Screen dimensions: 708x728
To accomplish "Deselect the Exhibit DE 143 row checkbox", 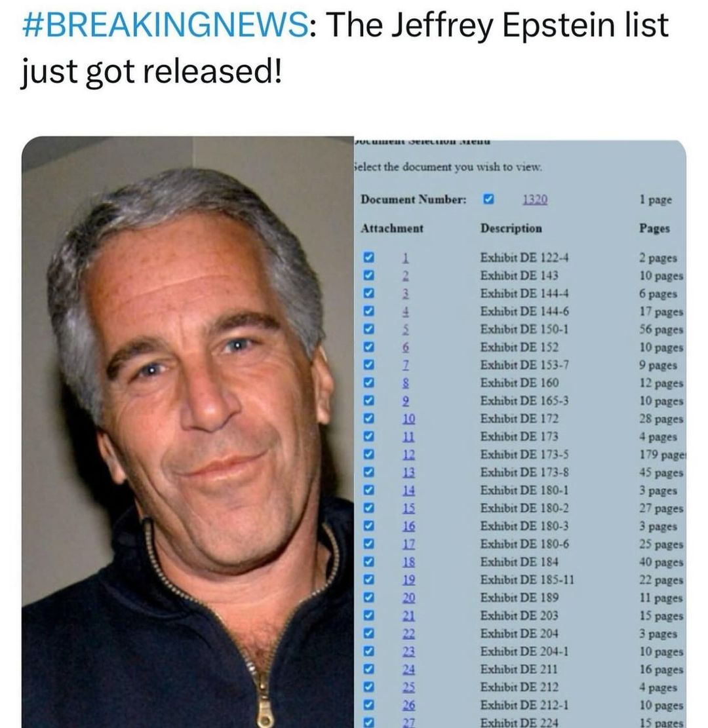I will pyautogui.click(x=368, y=275).
